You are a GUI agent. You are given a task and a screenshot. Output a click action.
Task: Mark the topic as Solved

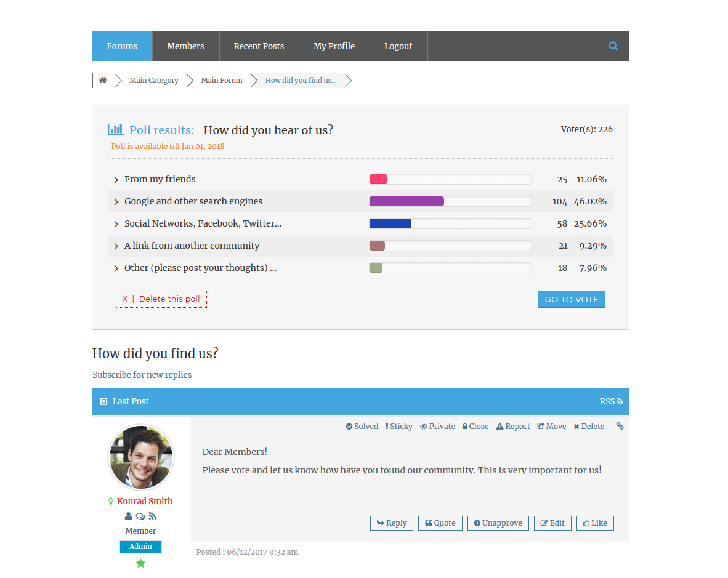362,426
